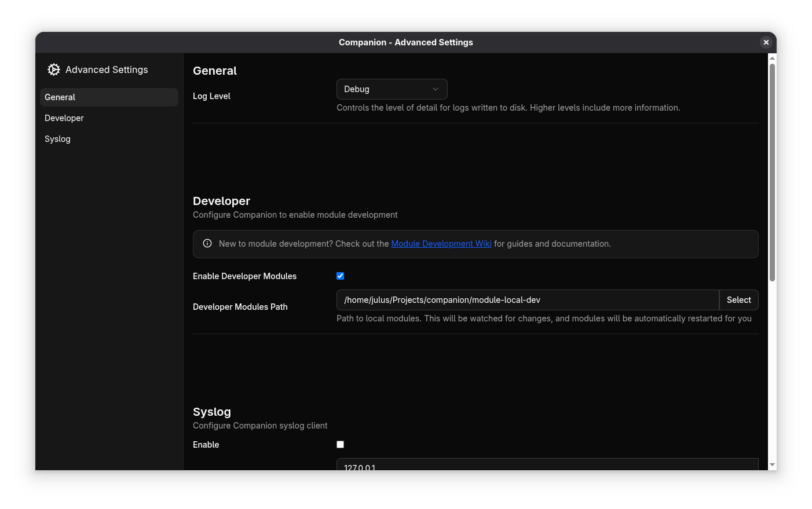Click the Companion Advanced Settings title bar
This screenshot has height=509, width=812.
click(x=406, y=42)
